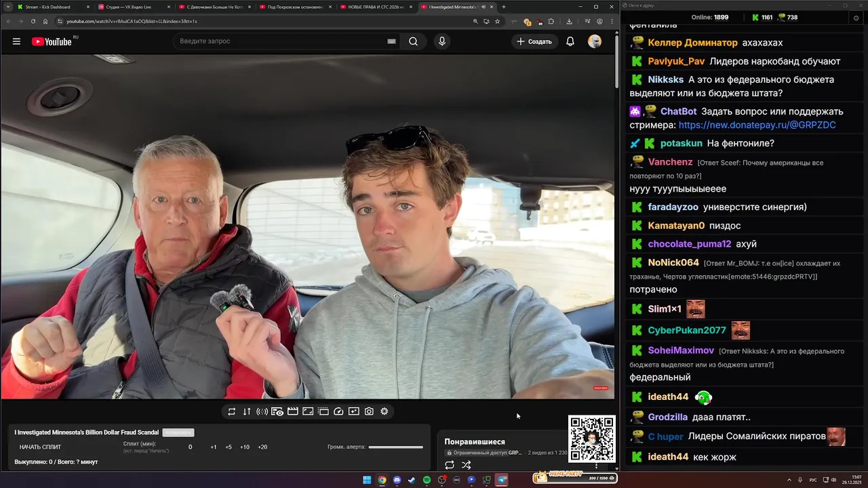Open Spotify from the taskbar
This screenshot has width=868, height=488.
pos(427,480)
